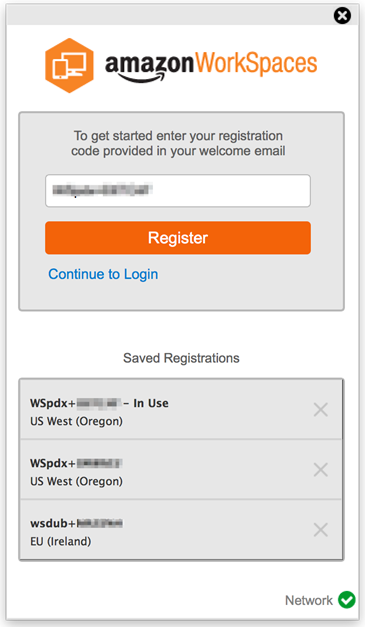365x627 pixels.
Task: Click the orange hexagon WorkSpaces logo
Action: point(70,66)
